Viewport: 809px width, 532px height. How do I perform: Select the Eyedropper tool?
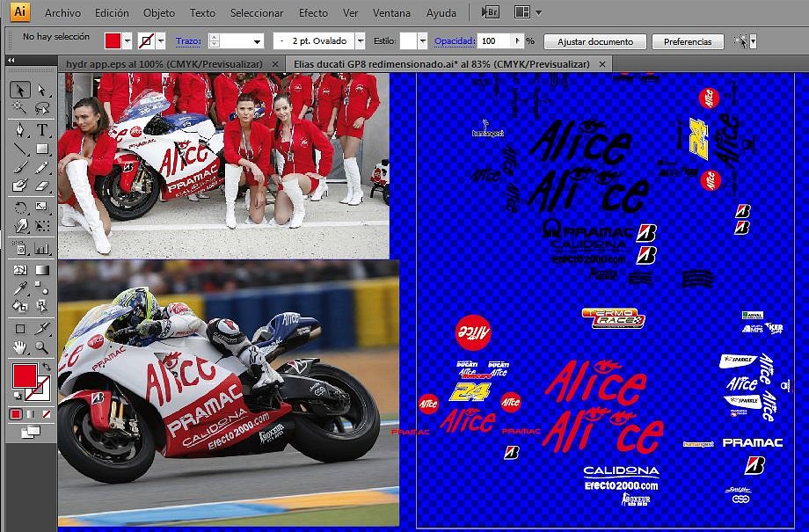pos(19,288)
